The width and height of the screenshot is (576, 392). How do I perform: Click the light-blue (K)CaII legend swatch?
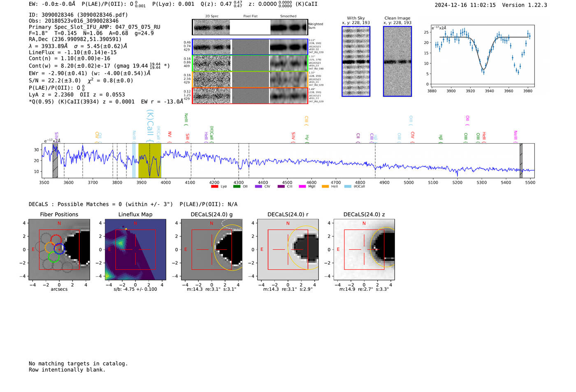click(348, 186)
